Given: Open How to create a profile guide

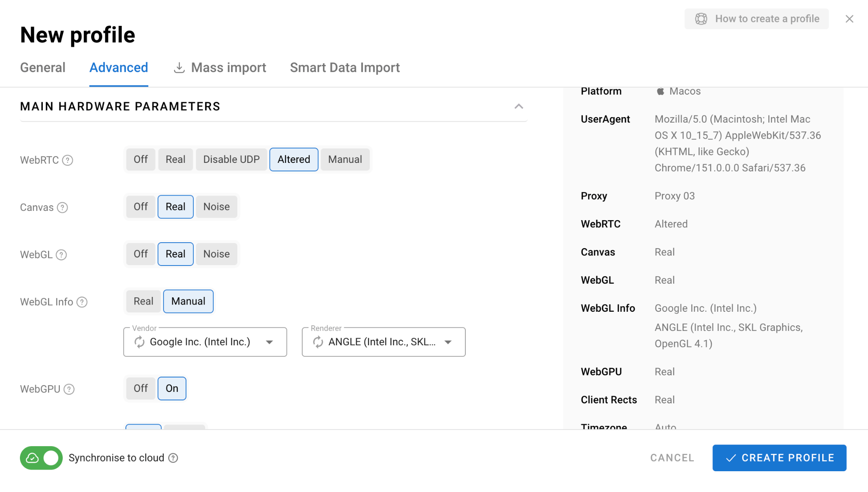Looking at the screenshot, I should pos(757,19).
